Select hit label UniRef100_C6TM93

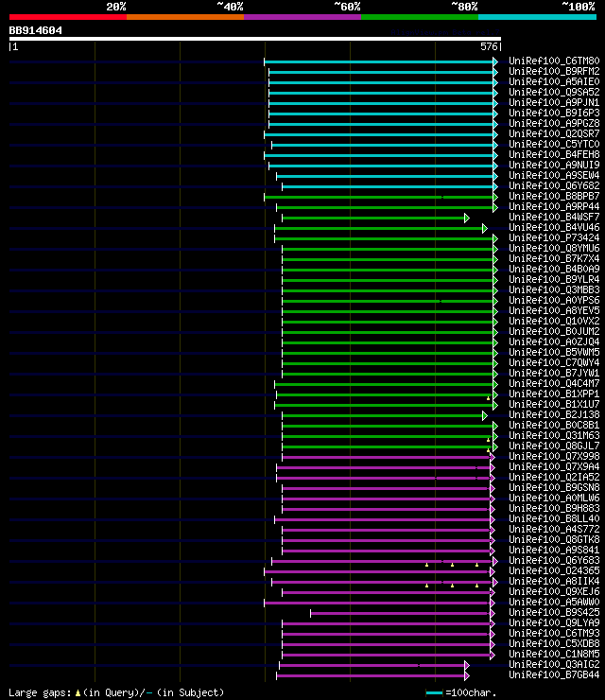pos(554,633)
